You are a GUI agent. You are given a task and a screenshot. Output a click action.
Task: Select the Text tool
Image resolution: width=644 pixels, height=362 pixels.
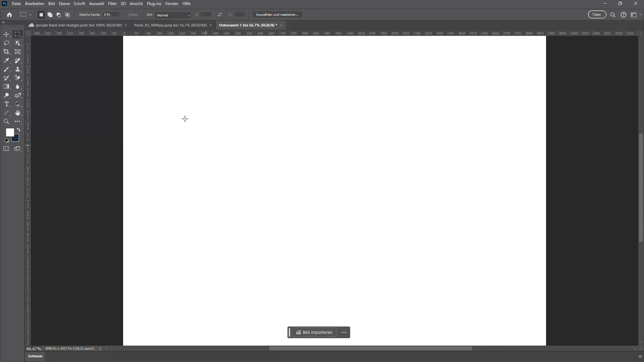click(x=6, y=104)
